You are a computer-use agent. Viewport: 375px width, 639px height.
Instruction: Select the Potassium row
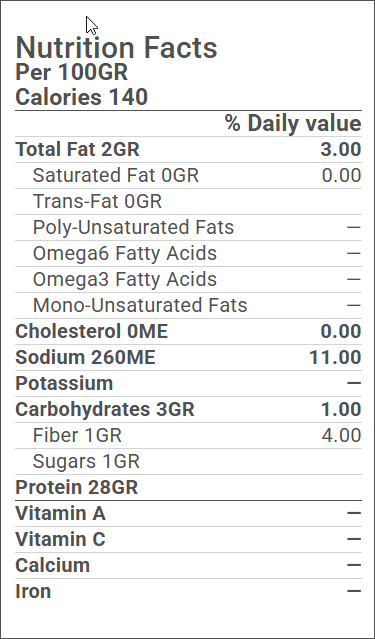point(188,384)
